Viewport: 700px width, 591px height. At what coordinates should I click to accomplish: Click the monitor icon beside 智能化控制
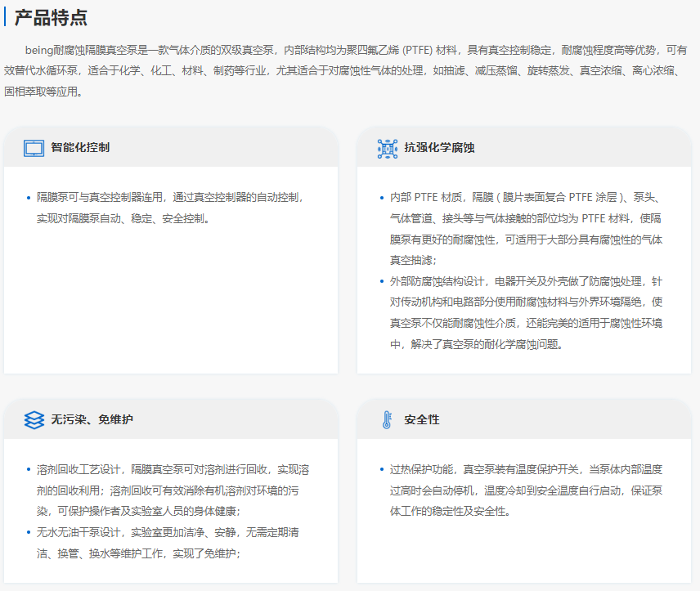click(34, 148)
